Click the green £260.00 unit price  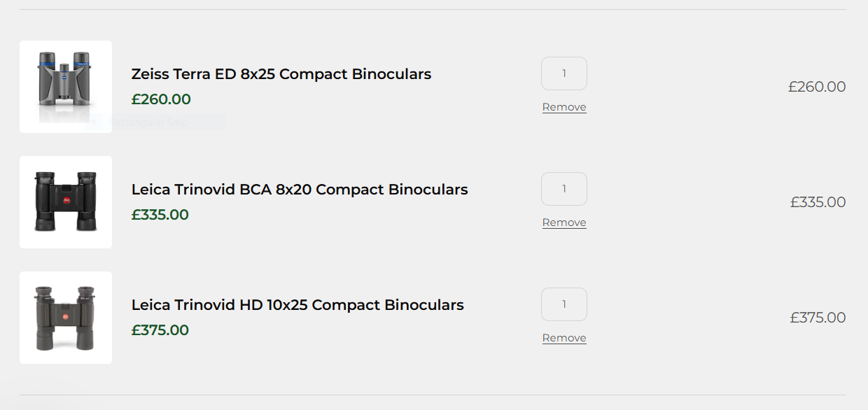pos(161,99)
